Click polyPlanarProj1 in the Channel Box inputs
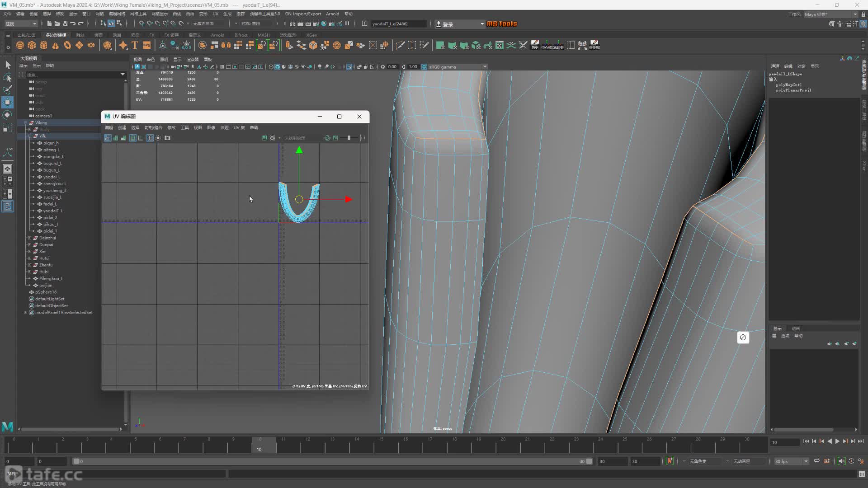Viewport: 868px width, 488px height. pyautogui.click(x=793, y=90)
